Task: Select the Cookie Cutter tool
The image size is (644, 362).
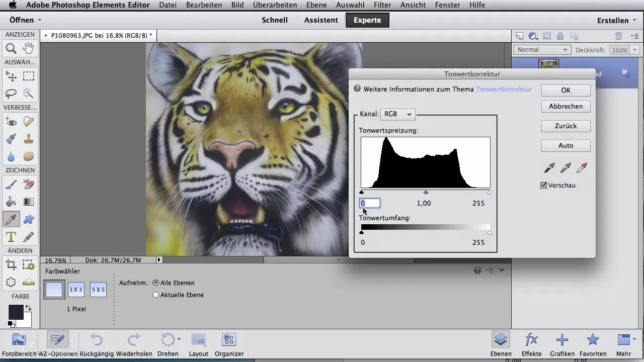Action: [11, 283]
